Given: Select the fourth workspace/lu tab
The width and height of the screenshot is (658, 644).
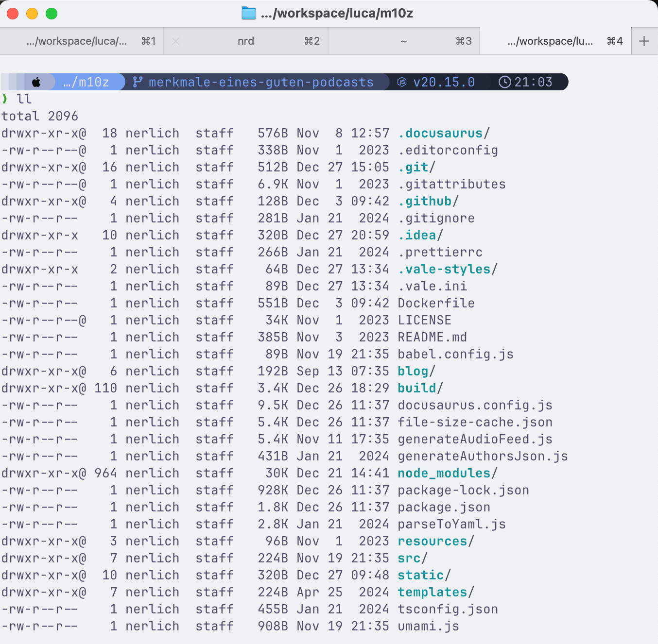Looking at the screenshot, I should (555, 41).
